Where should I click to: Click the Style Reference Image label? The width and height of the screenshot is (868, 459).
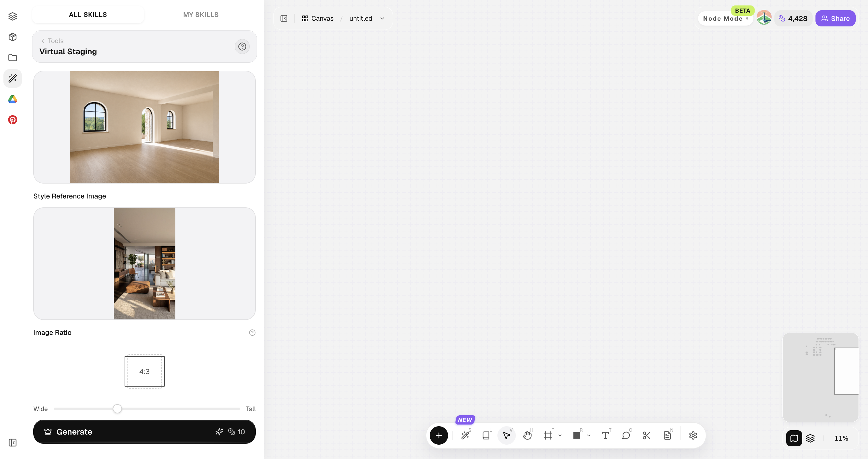point(69,196)
